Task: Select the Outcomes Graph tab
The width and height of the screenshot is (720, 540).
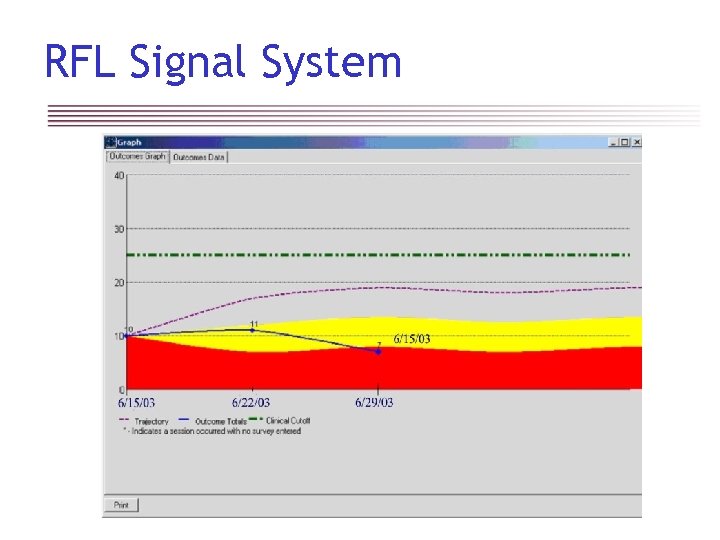Action: [137, 156]
